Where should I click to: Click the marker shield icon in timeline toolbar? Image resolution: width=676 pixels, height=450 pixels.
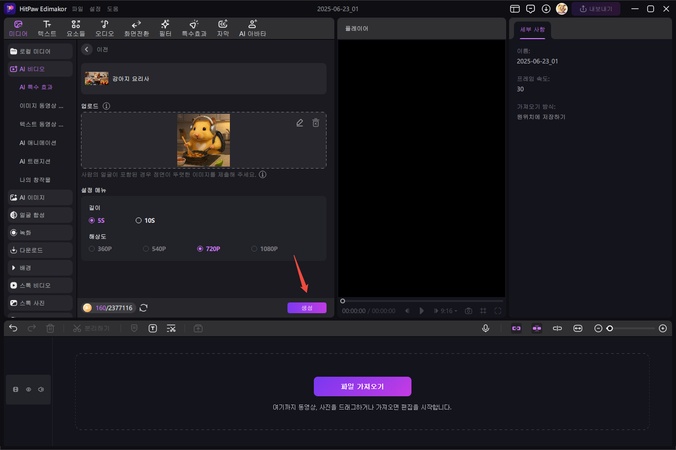[x=134, y=328]
